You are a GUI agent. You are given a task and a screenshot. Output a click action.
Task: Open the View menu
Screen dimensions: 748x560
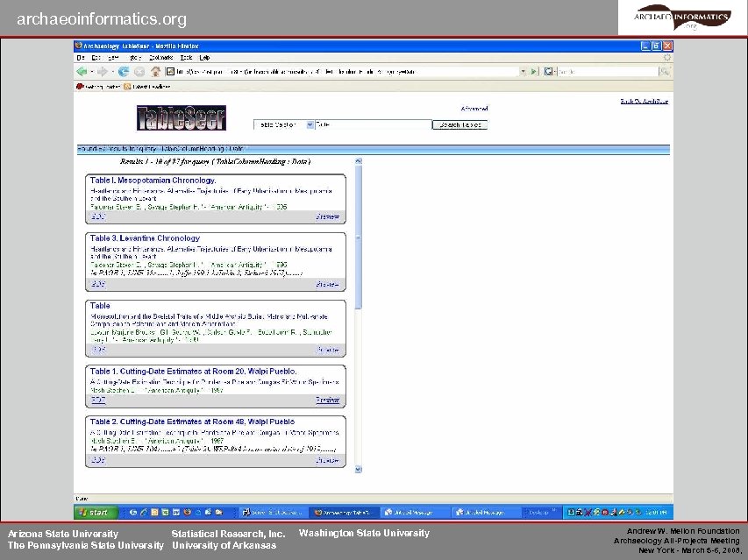[x=113, y=58]
